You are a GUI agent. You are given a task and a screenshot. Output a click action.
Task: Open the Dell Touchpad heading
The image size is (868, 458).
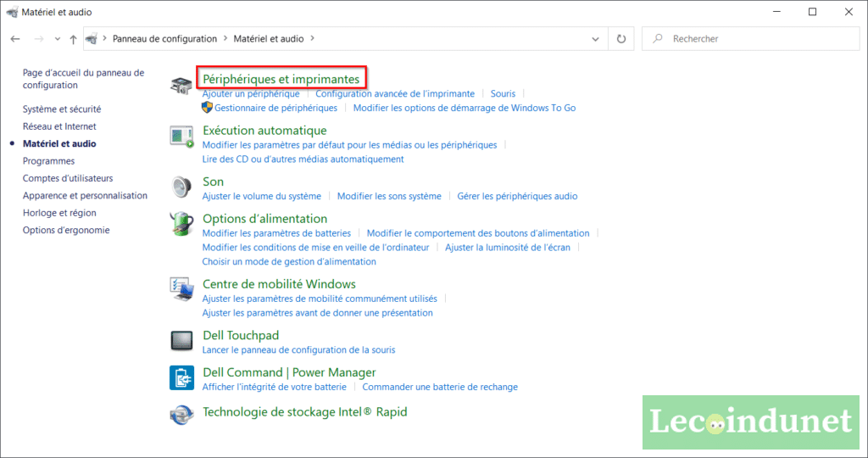[241, 335]
